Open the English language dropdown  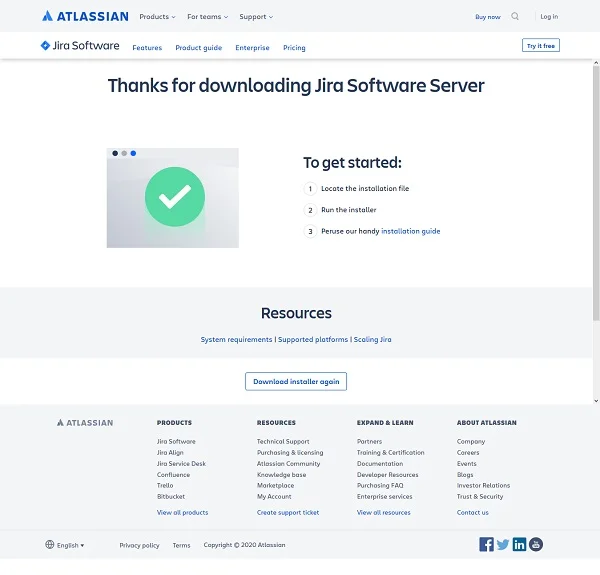click(x=70, y=545)
